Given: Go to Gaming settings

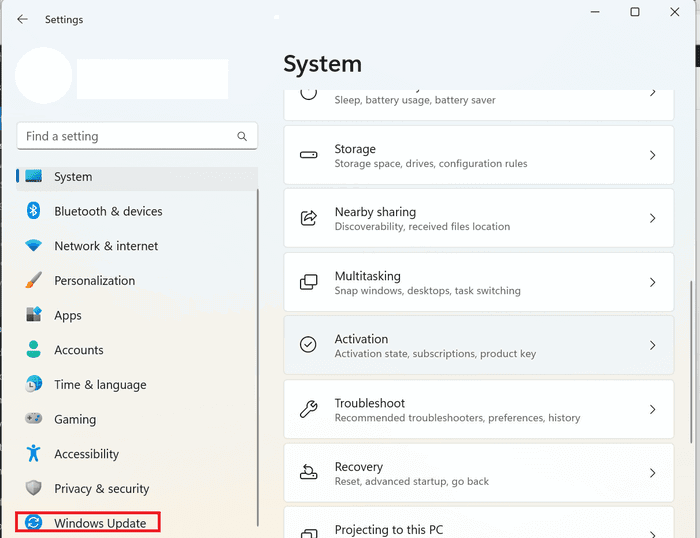Looking at the screenshot, I should pos(136,419).
